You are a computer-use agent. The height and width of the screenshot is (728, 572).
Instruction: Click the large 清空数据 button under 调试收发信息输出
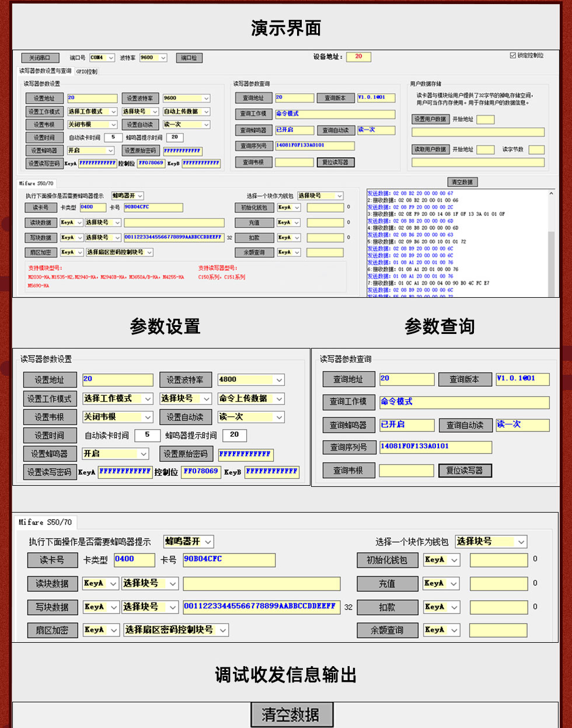point(292,715)
